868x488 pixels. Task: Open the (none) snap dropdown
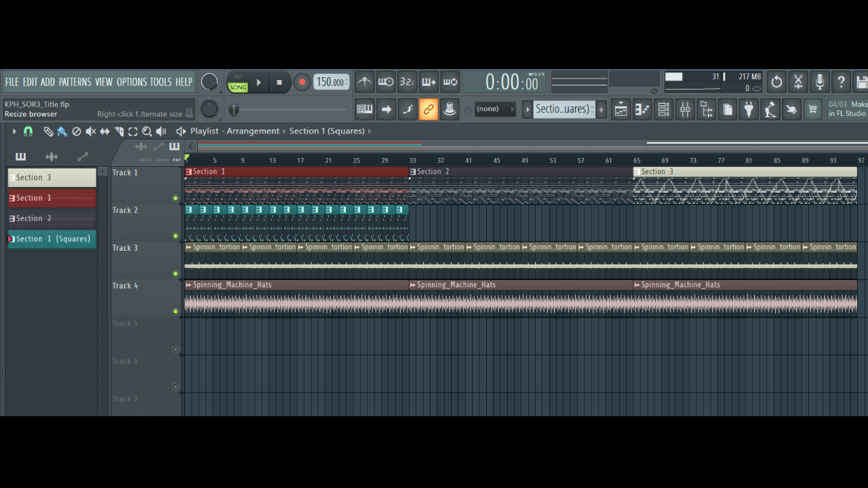click(x=495, y=109)
